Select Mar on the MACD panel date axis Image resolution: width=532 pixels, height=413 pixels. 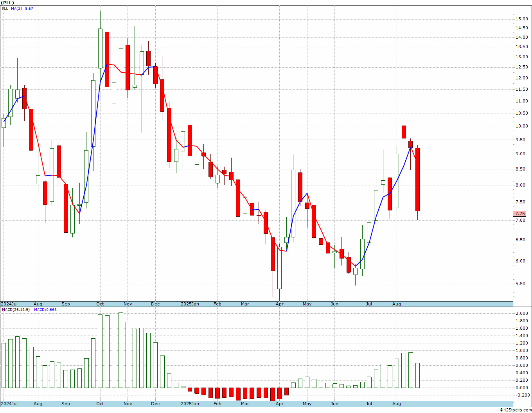[245, 404]
